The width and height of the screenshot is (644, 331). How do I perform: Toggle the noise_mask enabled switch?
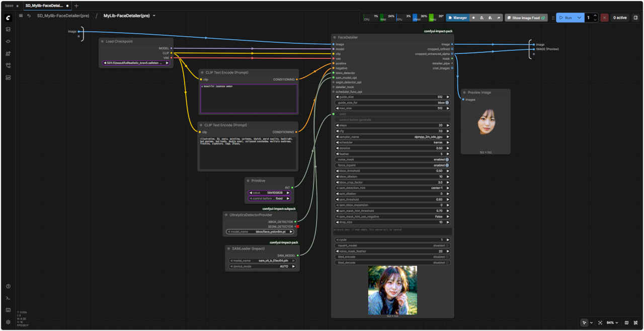click(447, 159)
